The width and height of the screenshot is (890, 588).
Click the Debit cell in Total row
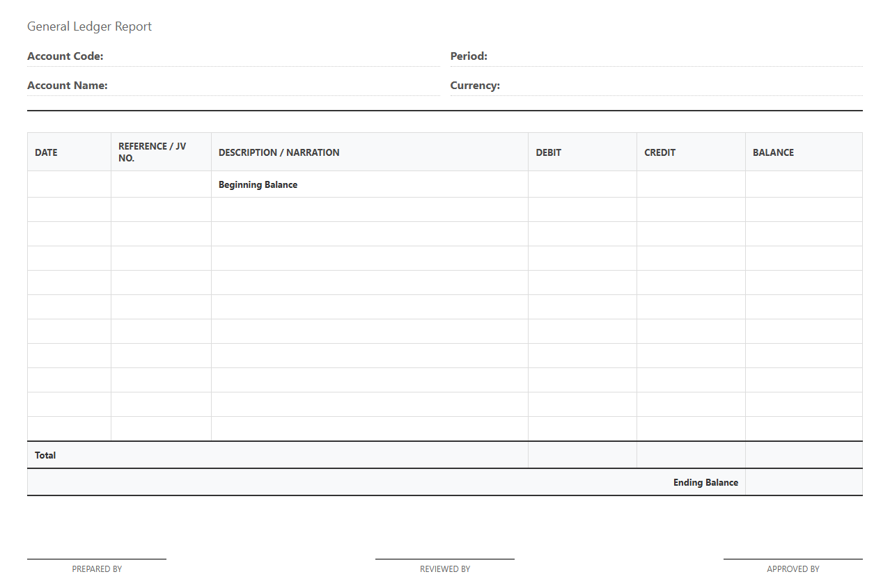(582, 455)
